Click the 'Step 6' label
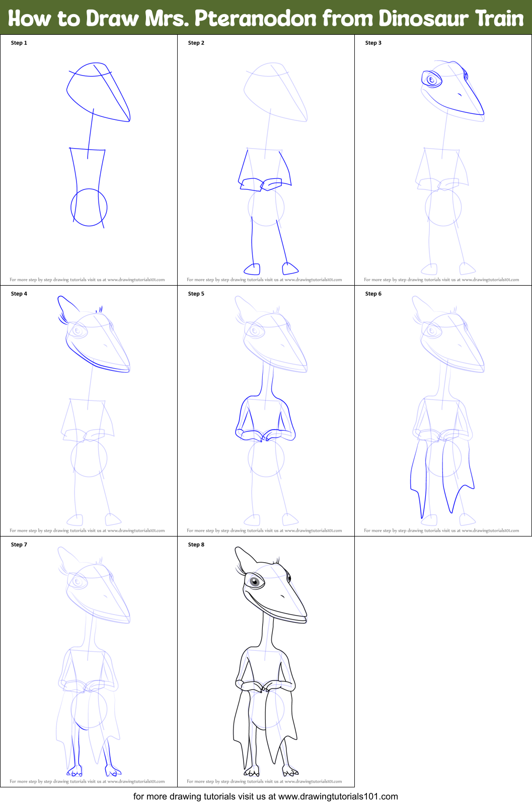Image resolution: width=532 pixels, height=804 pixels. (x=373, y=294)
